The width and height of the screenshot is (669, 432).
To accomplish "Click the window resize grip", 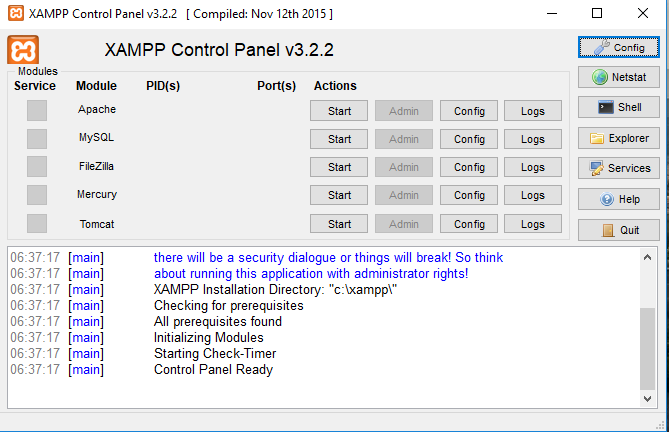I will coord(662,425).
